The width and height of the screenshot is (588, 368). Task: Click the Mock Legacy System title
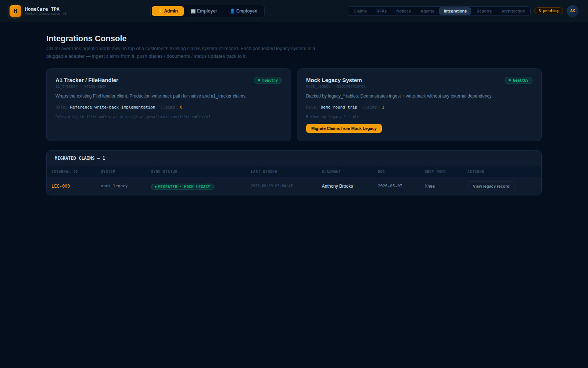[334, 80]
